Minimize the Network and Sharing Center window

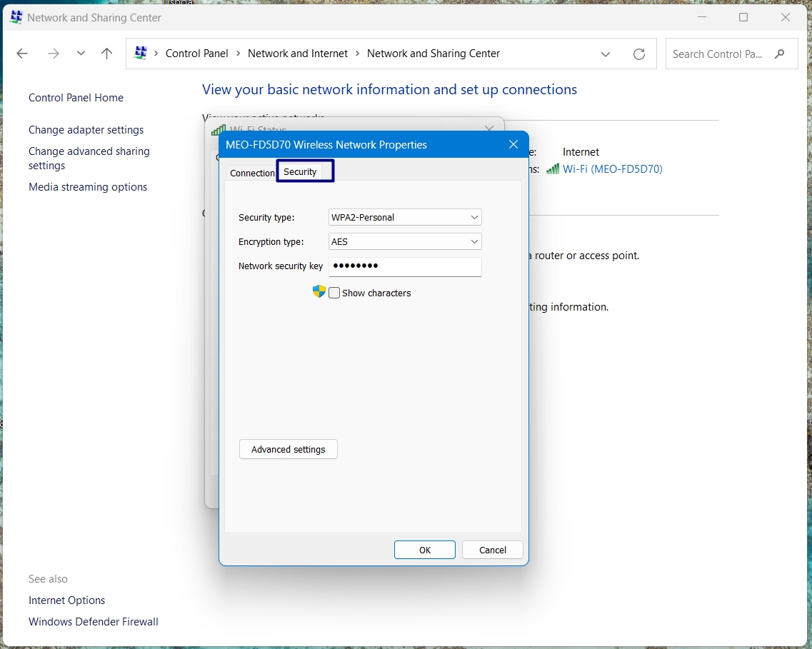pyautogui.click(x=702, y=17)
